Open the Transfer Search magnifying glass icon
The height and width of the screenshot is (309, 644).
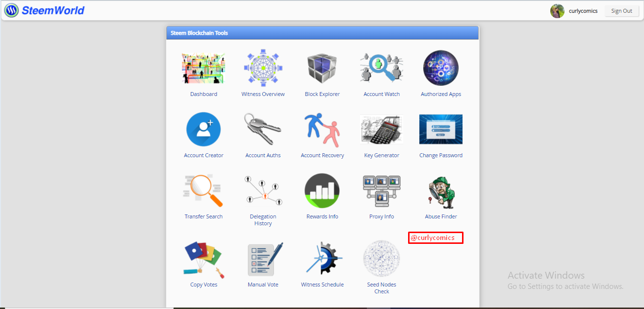coord(204,190)
